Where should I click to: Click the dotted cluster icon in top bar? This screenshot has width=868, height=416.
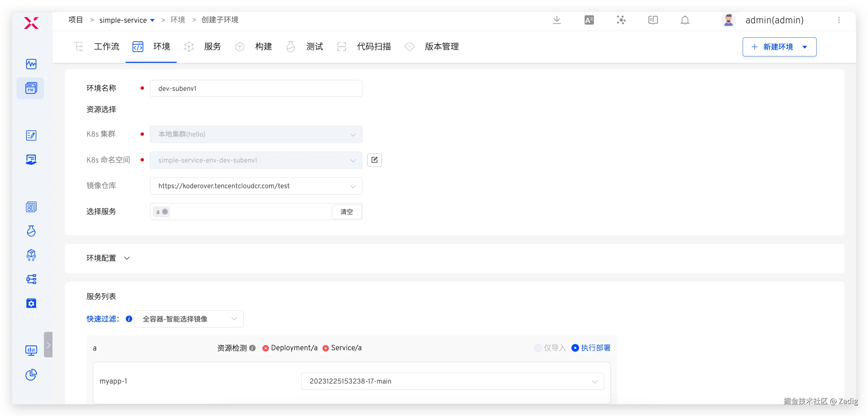(x=621, y=20)
